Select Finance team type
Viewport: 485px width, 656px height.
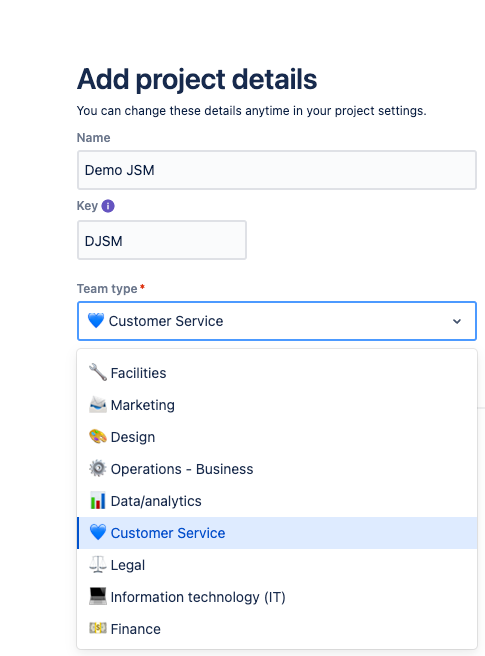pos(277,629)
